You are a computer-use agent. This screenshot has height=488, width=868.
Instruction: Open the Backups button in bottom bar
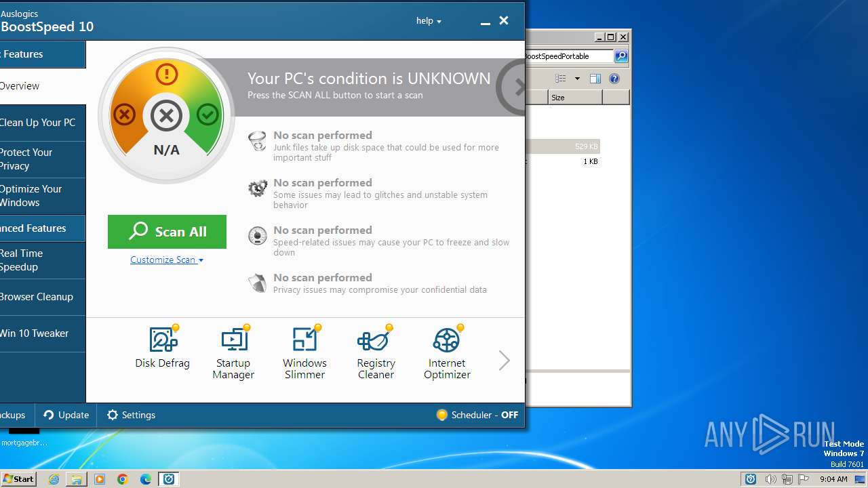15,415
